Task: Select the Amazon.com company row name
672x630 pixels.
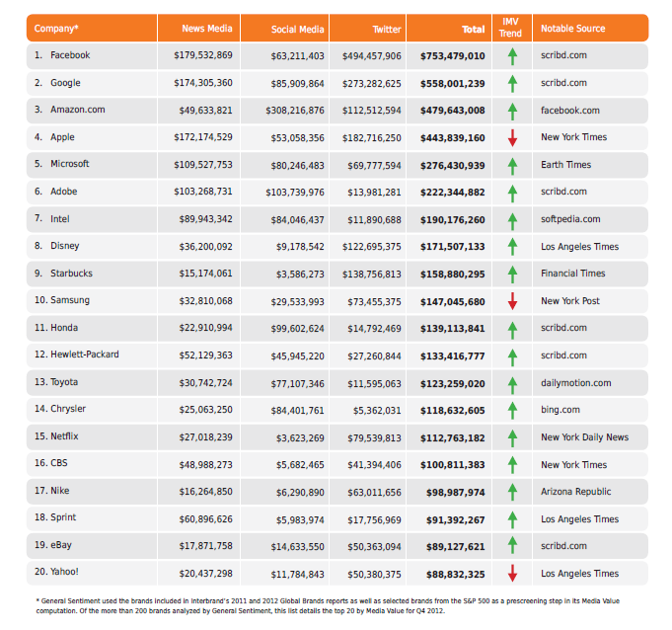Action: pos(78,110)
